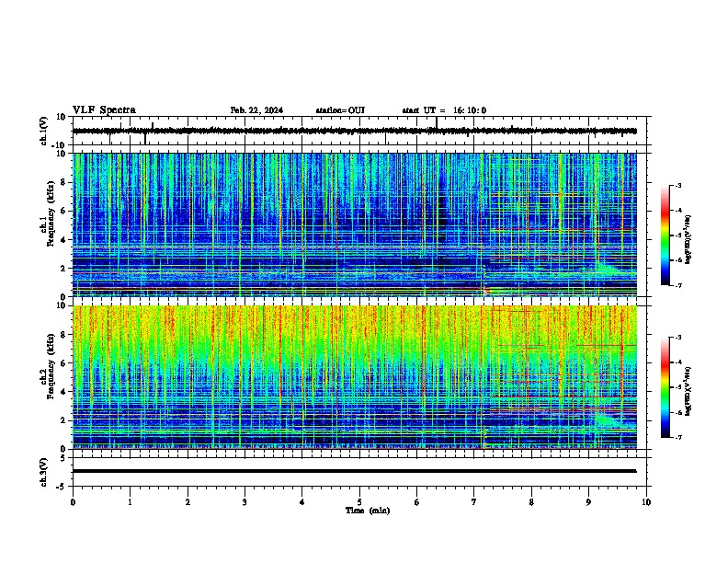Click the ch.2 spectrogram color bar

coord(665,387)
